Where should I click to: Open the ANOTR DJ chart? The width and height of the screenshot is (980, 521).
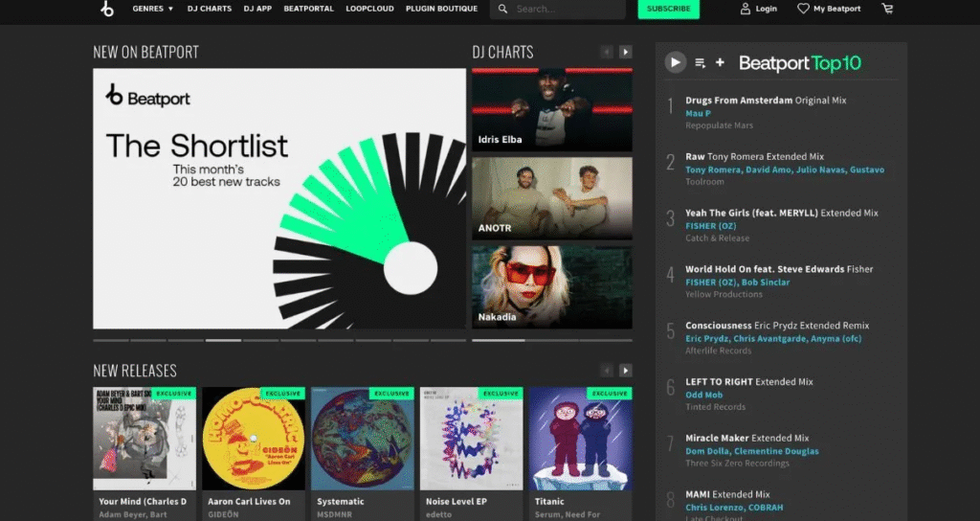552,199
